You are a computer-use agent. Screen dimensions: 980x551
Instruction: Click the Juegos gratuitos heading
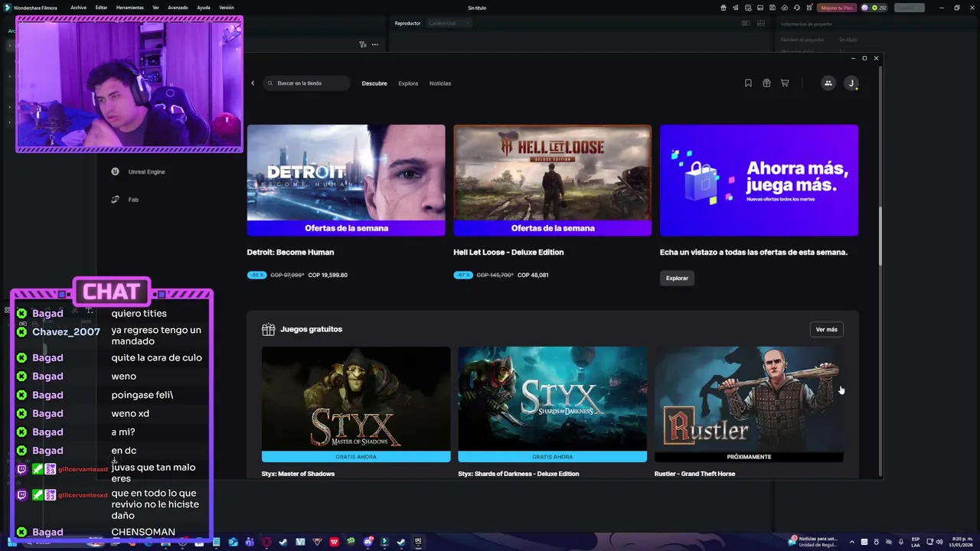click(x=311, y=329)
